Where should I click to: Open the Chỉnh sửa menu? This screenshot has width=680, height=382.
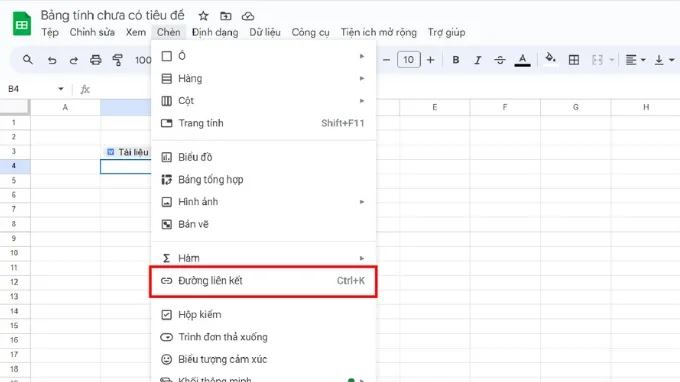92,33
